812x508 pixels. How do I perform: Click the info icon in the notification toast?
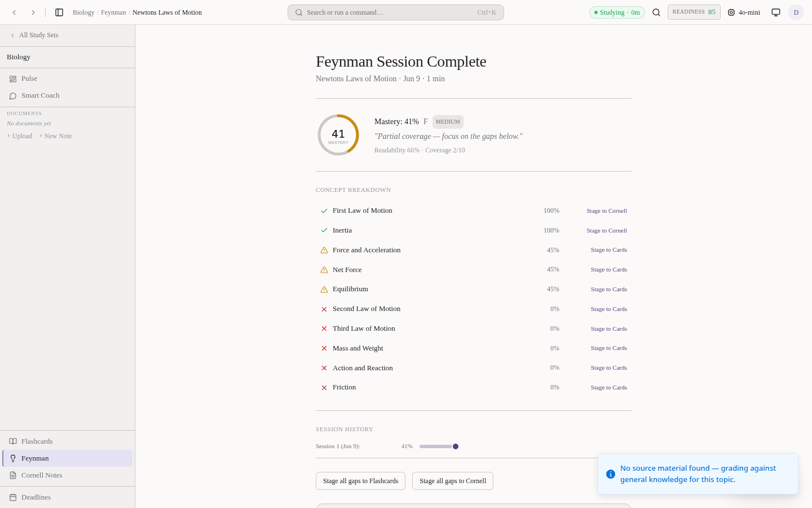(x=611, y=474)
